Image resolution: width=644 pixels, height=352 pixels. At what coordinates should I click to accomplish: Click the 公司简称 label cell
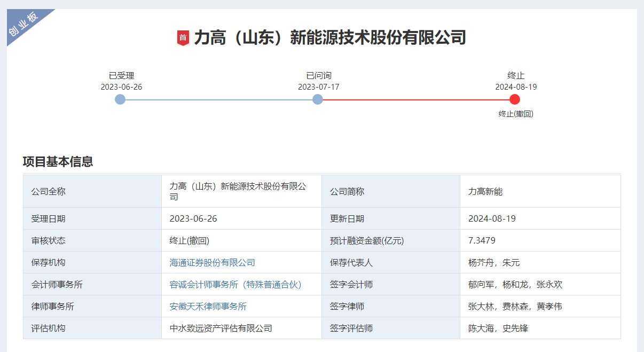[391, 191]
